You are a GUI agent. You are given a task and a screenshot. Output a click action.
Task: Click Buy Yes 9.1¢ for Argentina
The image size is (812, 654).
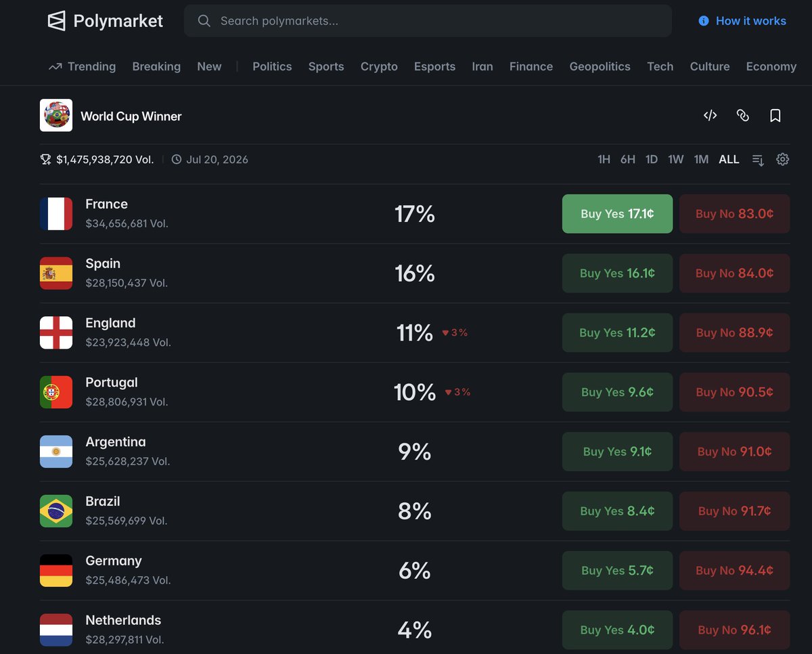[x=617, y=452]
